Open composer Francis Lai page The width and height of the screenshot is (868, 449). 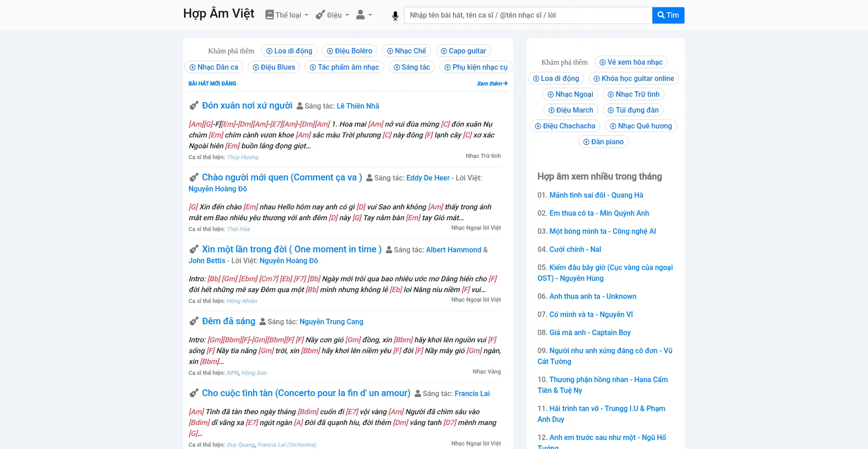tap(472, 394)
